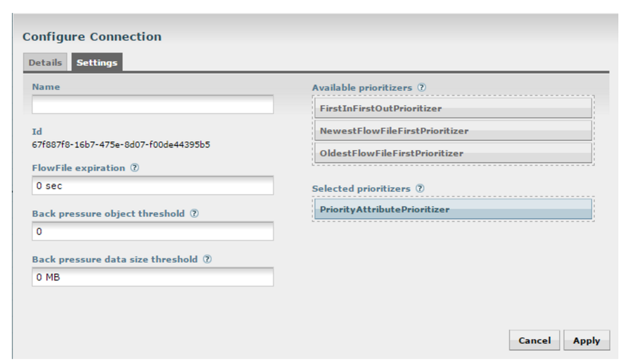Click the Back pressure object threshold help icon
The image size is (627, 364).
click(194, 213)
